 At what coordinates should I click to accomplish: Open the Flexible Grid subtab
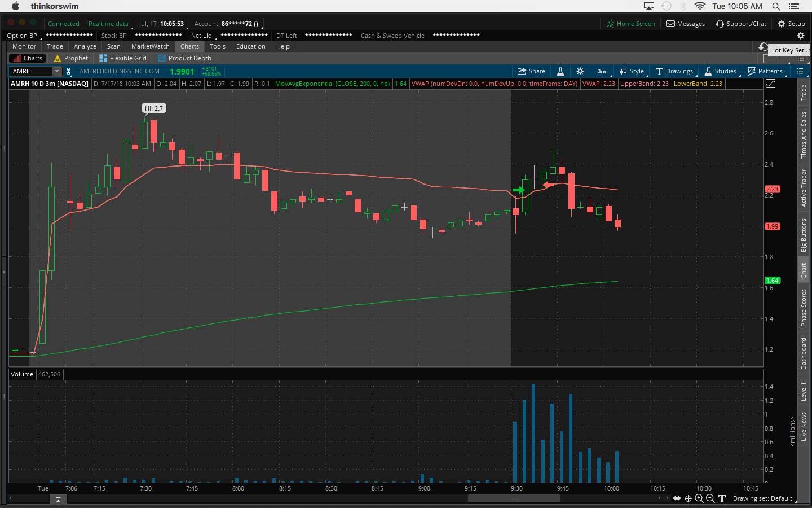click(x=123, y=58)
